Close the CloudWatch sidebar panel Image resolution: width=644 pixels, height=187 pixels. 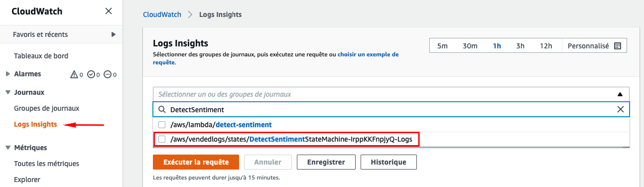tap(109, 11)
